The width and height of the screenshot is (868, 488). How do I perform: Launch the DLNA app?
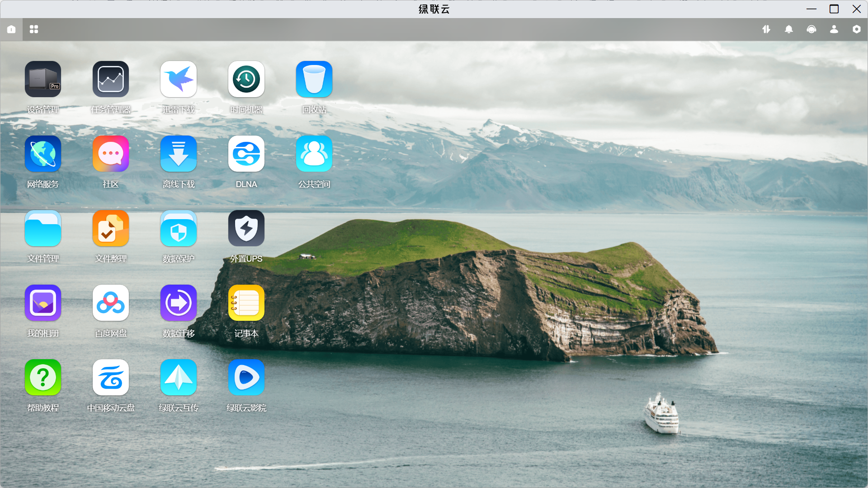click(246, 154)
